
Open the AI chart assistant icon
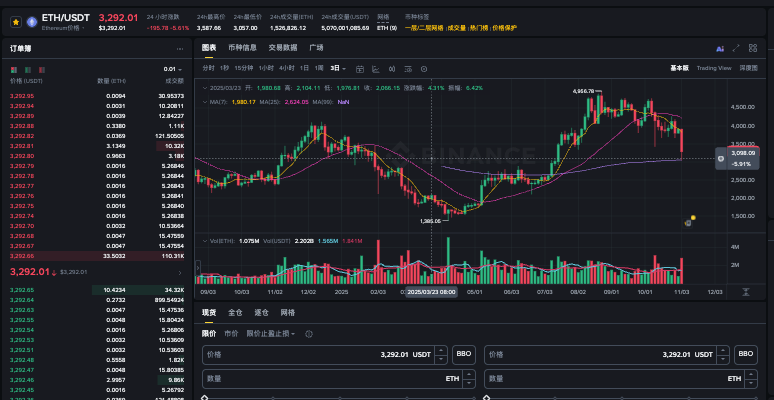click(720, 48)
